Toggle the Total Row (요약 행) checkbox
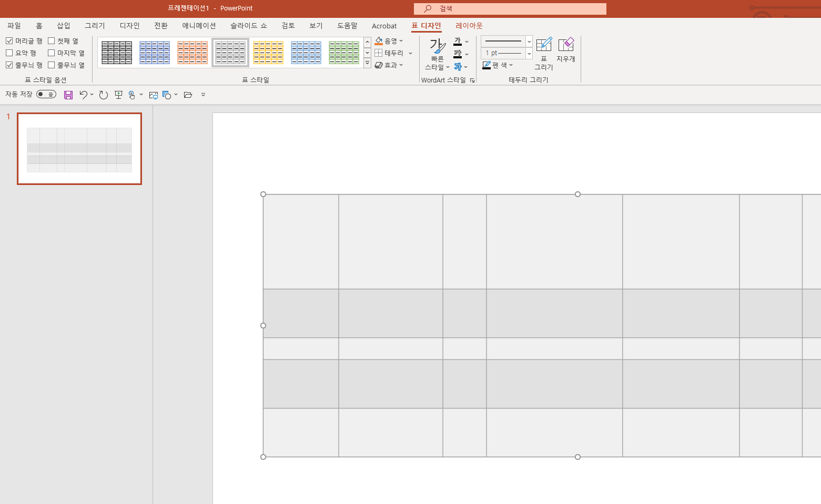The image size is (821, 504). (x=9, y=53)
